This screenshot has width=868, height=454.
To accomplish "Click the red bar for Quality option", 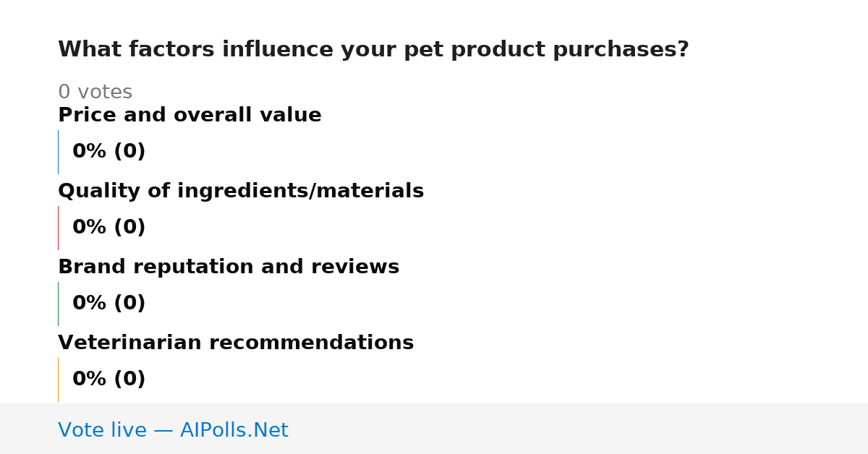I will [x=58, y=228].
